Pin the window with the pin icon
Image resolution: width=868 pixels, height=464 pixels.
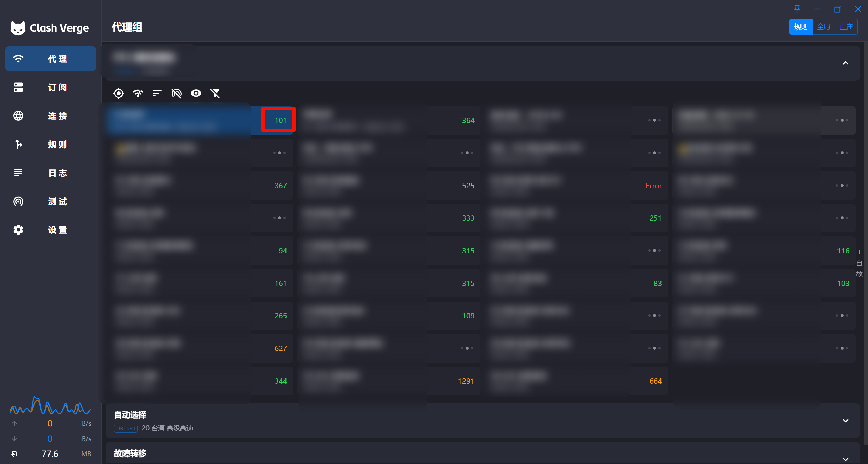coord(797,9)
